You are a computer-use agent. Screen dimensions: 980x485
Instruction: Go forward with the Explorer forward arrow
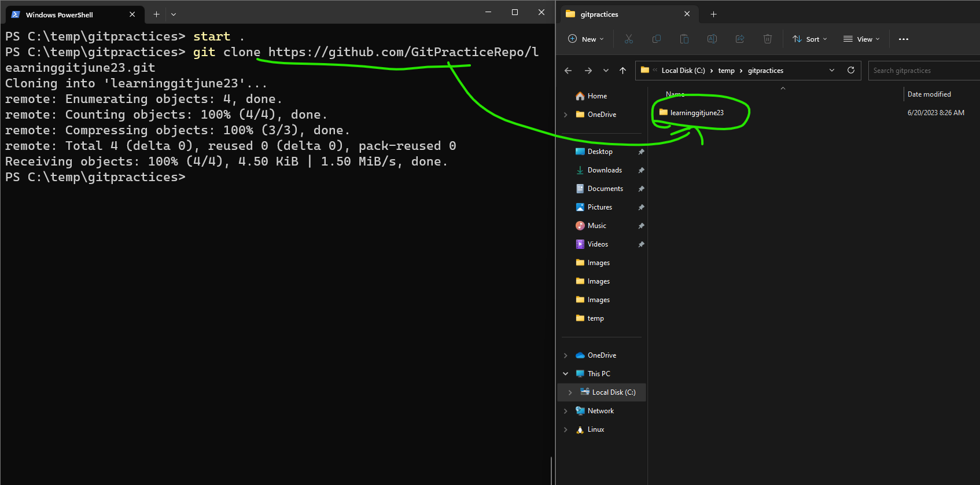588,71
